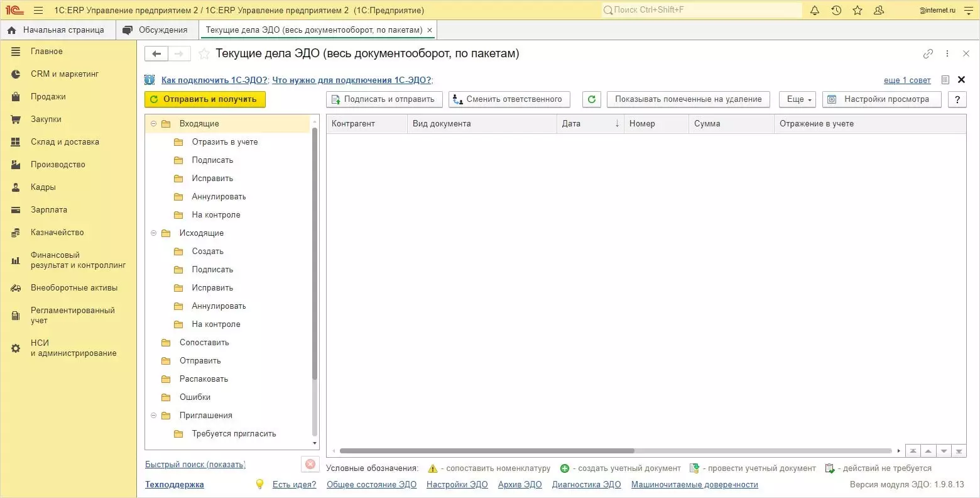980x498 pixels.
Task: Open Закупки section in sidebar
Action: [x=68, y=119]
